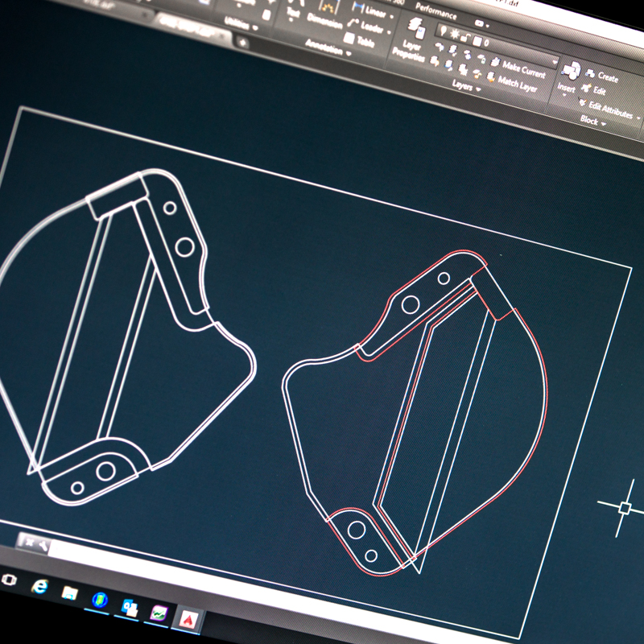Open Task View on the taskbar

[x=9, y=580]
